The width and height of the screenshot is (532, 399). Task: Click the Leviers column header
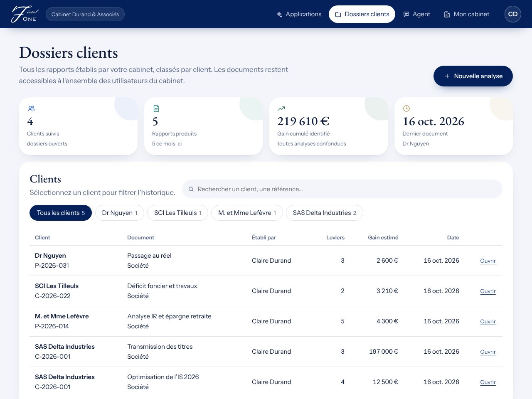(x=335, y=238)
